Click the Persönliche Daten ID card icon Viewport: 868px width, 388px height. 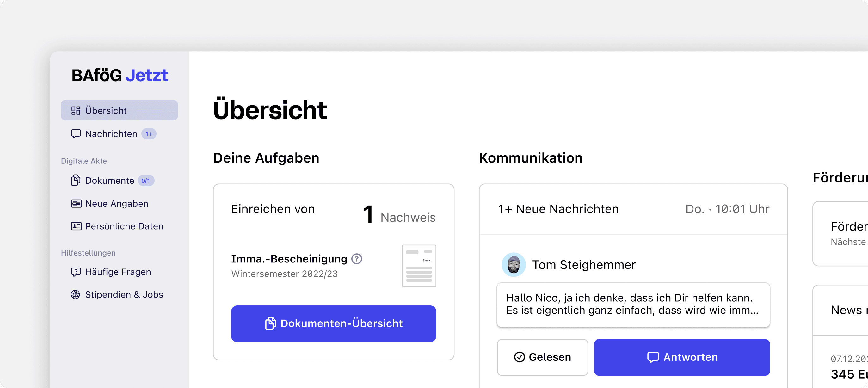coord(76,226)
